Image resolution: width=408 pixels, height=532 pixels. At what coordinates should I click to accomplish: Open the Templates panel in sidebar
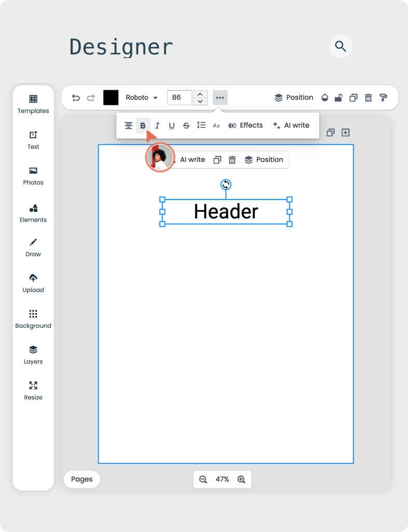tap(33, 104)
